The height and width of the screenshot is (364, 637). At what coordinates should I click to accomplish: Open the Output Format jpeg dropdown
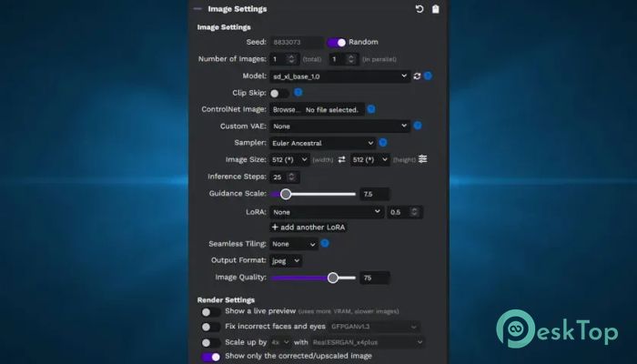point(286,261)
